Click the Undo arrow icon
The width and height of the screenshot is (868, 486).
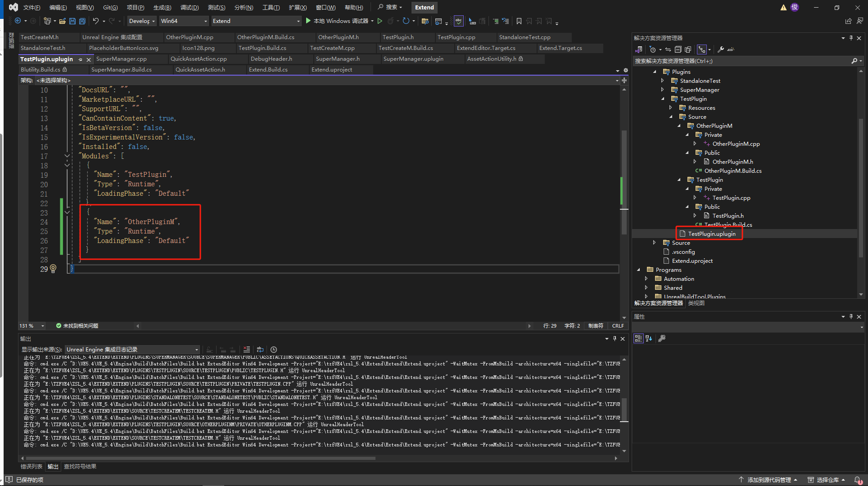coord(95,21)
